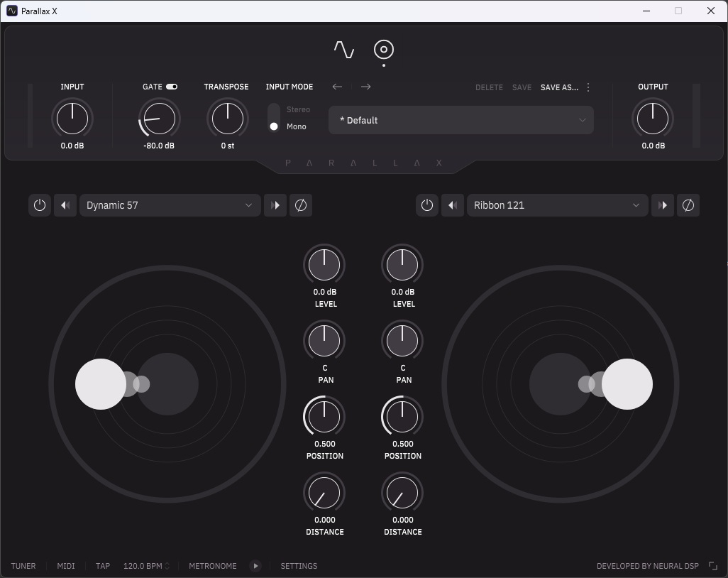
Task: Click the Gate threshold knob
Action: (159, 119)
